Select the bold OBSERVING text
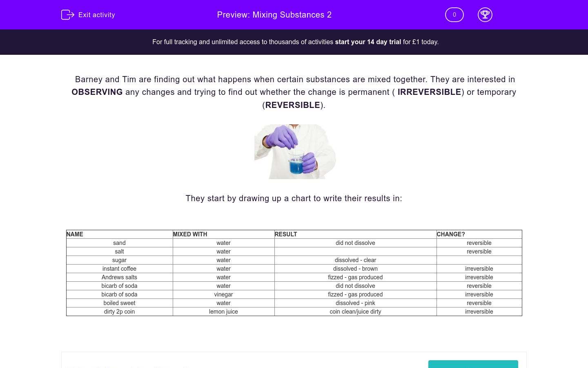This screenshot has width=588, height=368. coord(97,92)
